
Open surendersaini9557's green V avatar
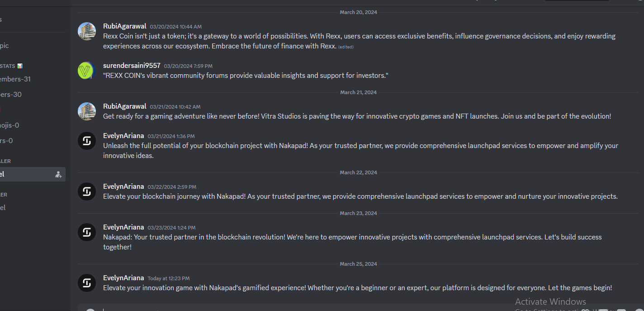point(86,71)
